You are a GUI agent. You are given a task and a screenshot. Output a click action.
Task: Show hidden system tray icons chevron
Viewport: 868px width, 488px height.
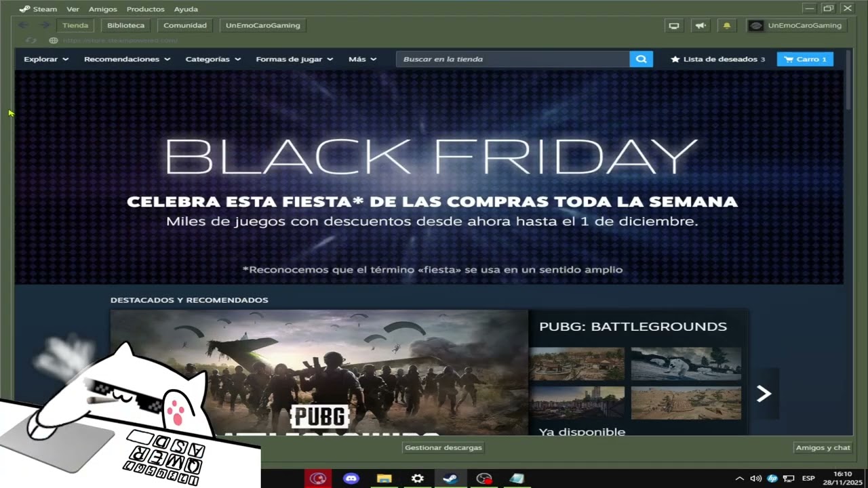[x=739, y=479]
